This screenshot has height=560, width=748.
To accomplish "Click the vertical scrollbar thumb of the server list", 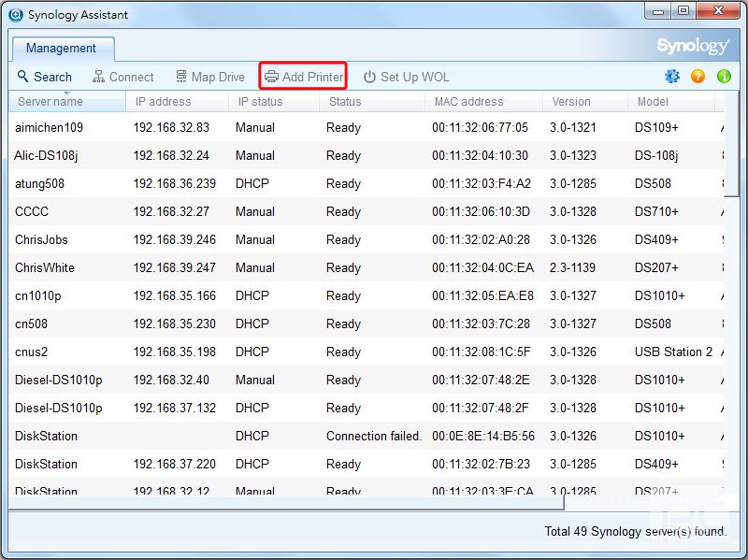I will coord(731,144).
